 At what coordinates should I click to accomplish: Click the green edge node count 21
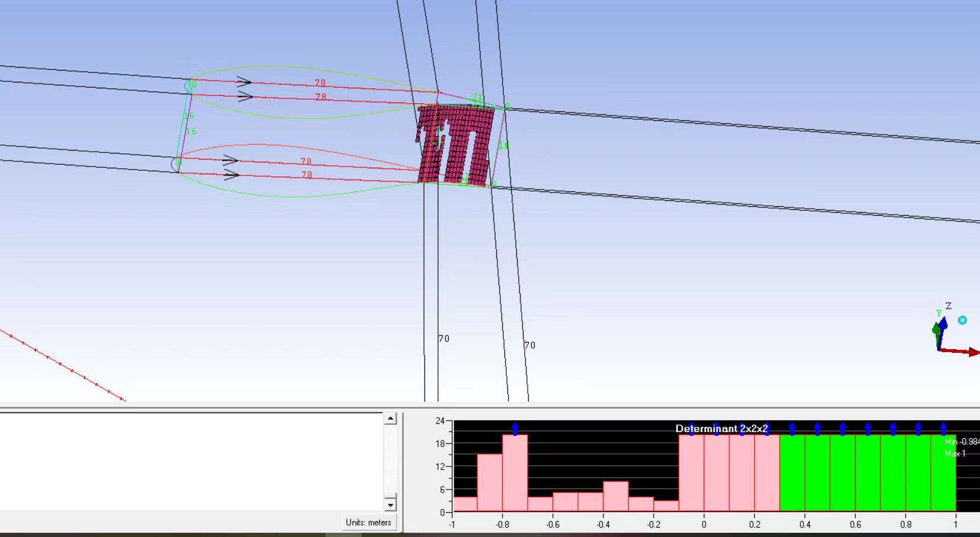[477, 98]
